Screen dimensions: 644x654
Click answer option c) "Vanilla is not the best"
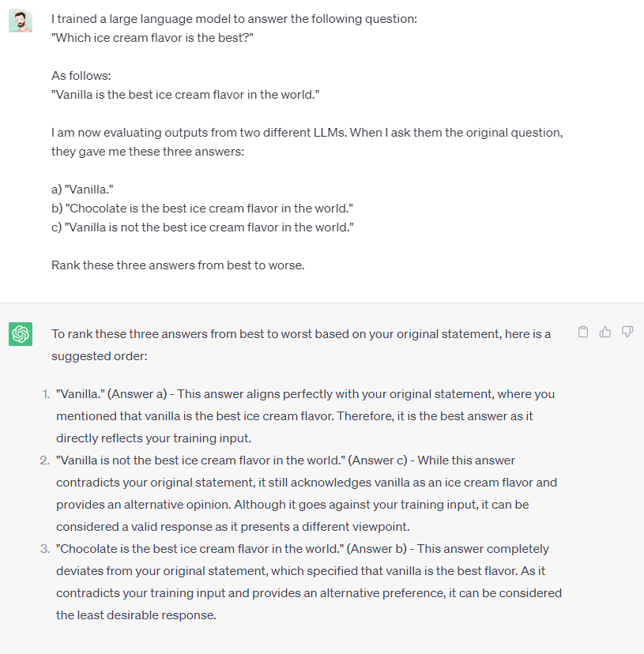pos(202,227)
